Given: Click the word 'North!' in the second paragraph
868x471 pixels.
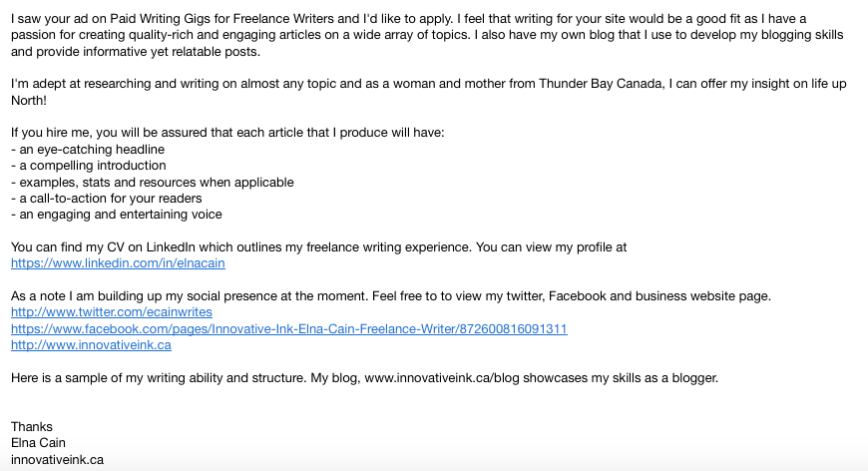Looking at the screenshot, I should click(29, 100).
